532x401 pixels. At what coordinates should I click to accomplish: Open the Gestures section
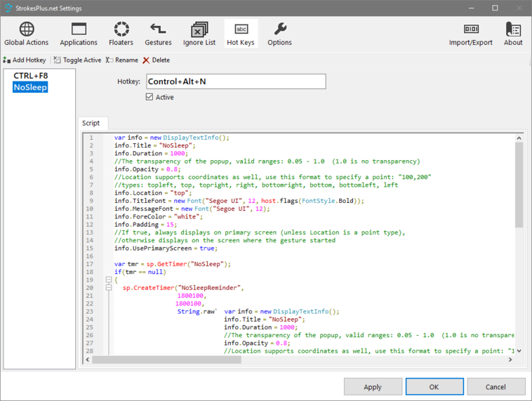[158, 34]
